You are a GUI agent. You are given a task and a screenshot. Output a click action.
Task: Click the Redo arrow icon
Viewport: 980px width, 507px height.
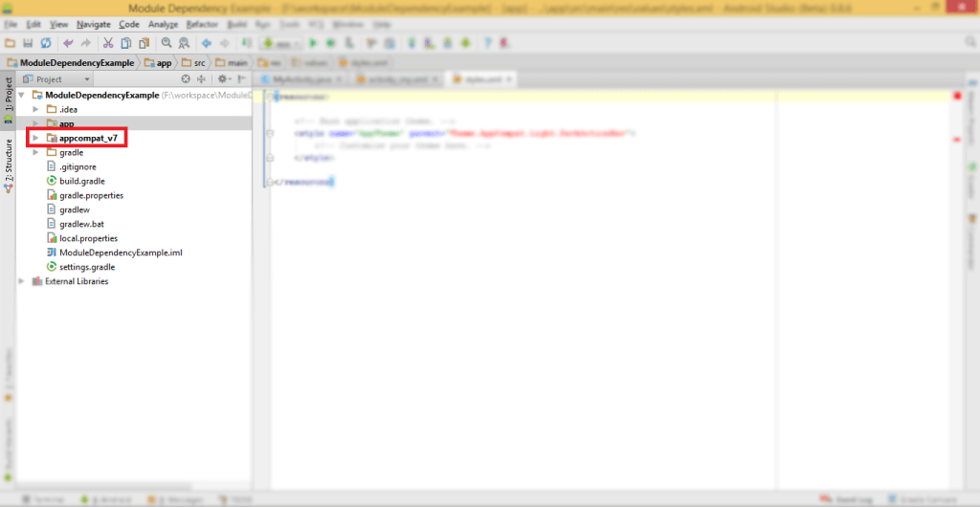click(x=86, y=43)
